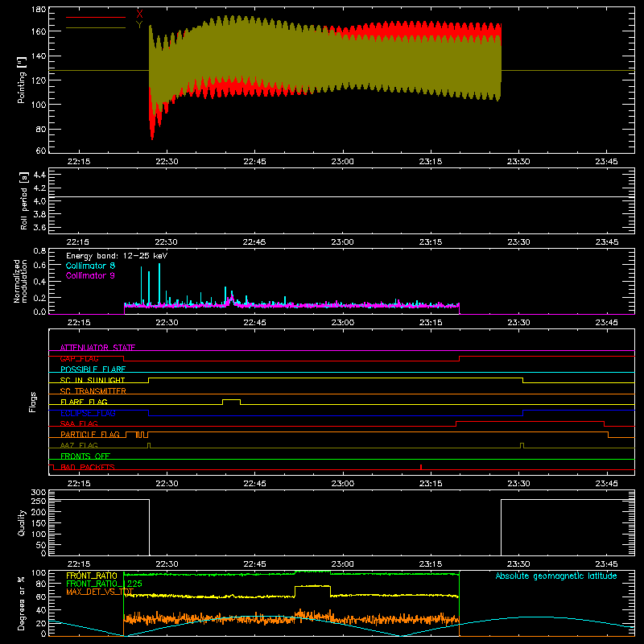Click the 'PARTICLE_FLAG' label

[90, 435]
